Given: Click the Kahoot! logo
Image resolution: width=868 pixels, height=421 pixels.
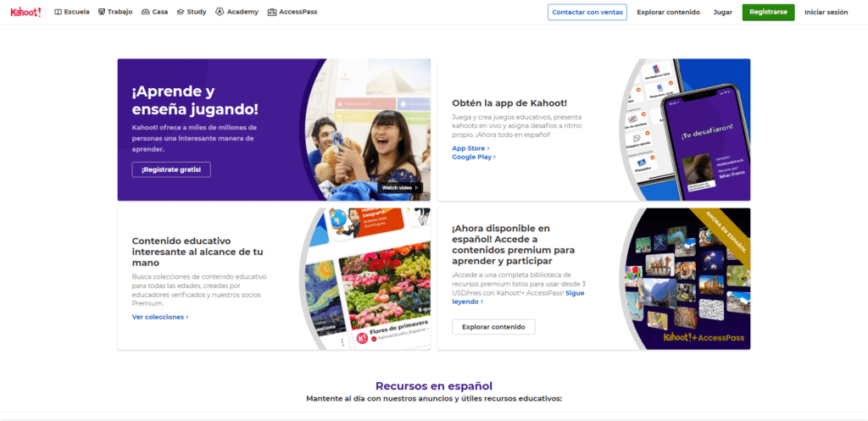Looking at the screenshot, I should (x=25, y=12).
